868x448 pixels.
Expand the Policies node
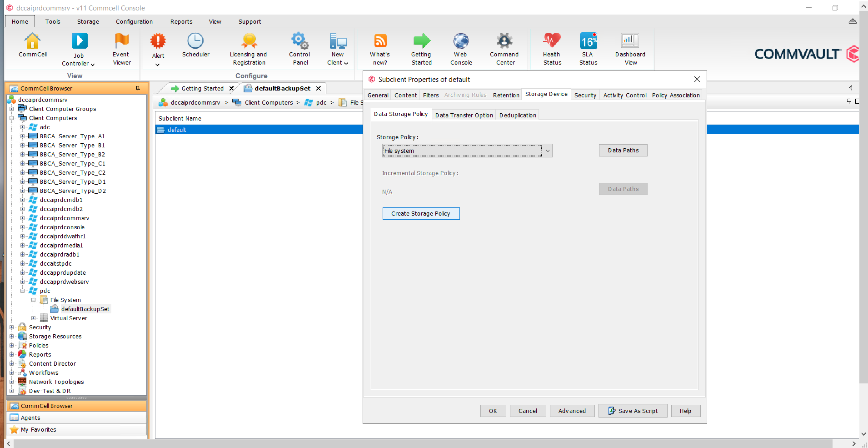click(12, 345)
